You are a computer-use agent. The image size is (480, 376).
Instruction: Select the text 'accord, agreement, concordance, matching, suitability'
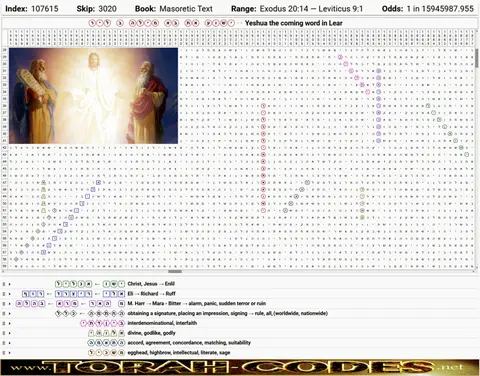pos(189,343)
